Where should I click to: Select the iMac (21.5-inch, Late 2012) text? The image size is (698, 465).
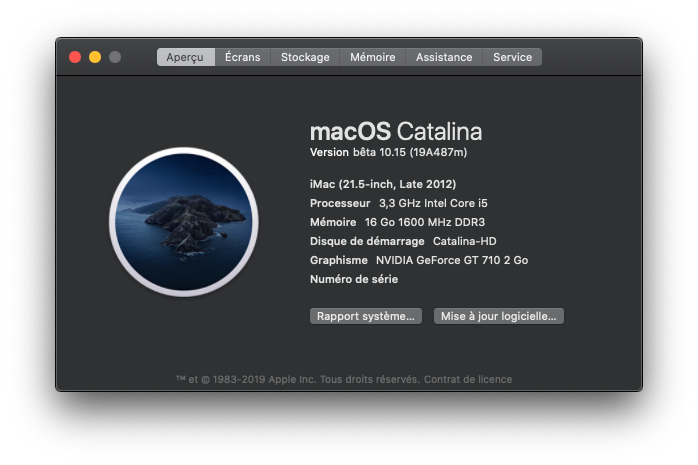pyautogui.click(x=383, y=184)
